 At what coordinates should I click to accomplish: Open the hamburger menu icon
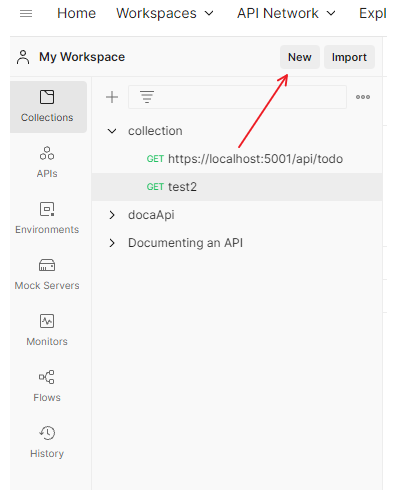click(26, 14)
